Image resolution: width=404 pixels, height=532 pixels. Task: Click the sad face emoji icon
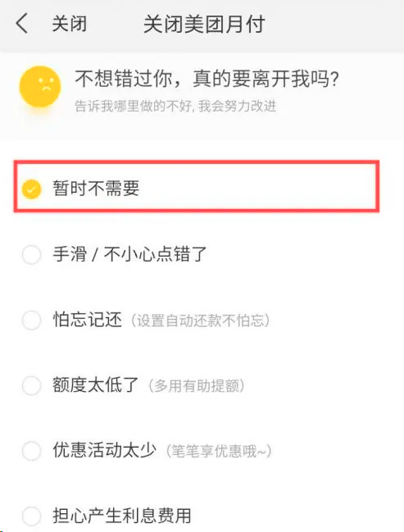[x=40, y=87]
